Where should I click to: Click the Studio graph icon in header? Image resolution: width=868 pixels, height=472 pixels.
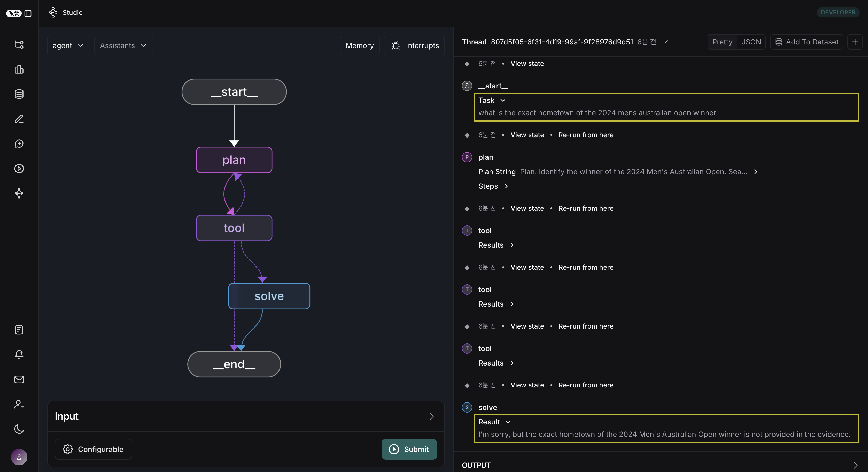(x=53, y=12)
